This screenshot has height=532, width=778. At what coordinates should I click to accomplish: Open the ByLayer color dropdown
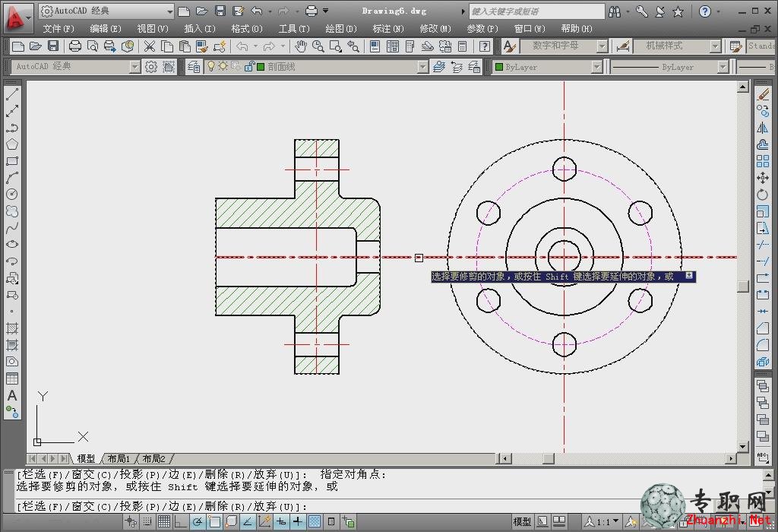[597, 67]
